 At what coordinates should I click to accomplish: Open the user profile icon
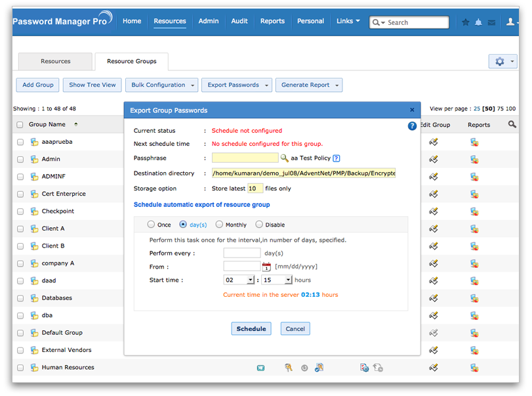tap(510, 22)
